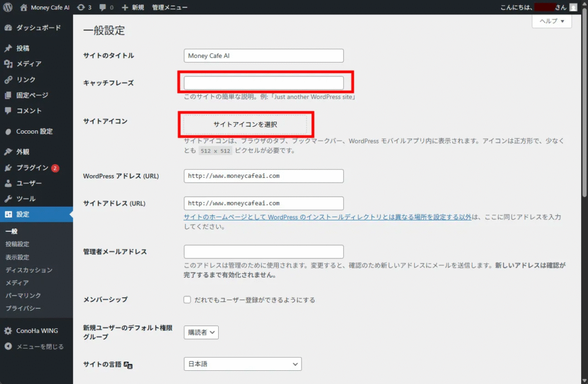Open the 購読者 default role dropdown
The height and width of the screenshot is (384, 588).
[201, 332]
